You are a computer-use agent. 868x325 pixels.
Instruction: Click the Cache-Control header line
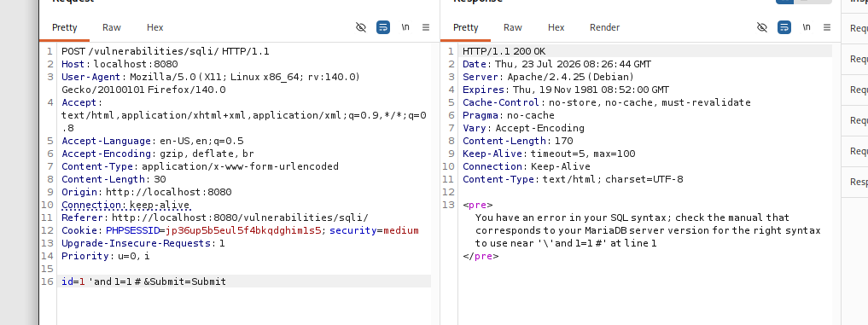click(607, 102)
